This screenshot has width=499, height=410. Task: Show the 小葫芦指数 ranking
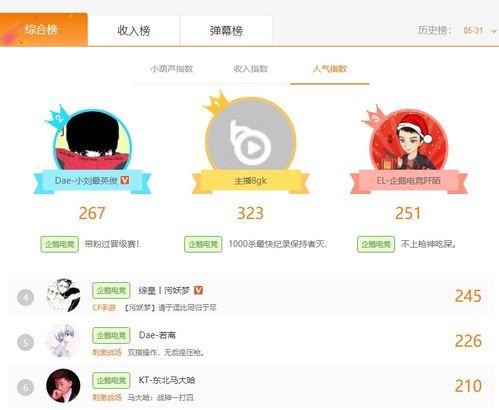[172, 69]
